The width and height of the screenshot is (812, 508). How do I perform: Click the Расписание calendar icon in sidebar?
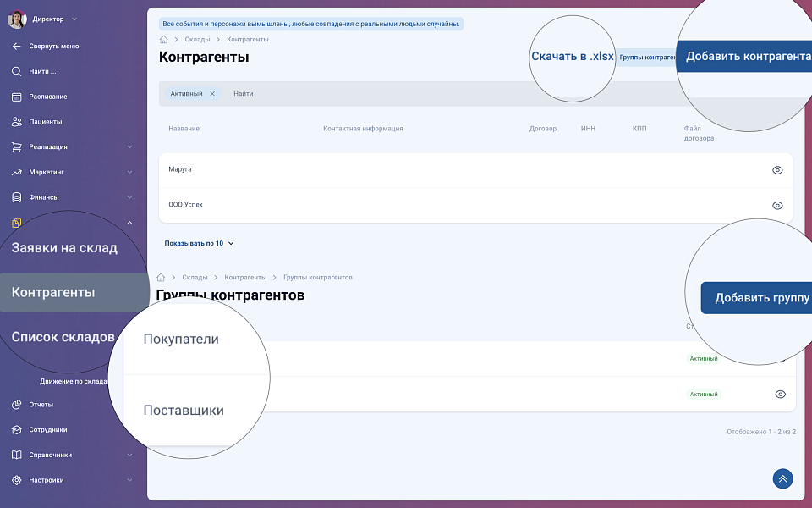(x=16, y=97)
